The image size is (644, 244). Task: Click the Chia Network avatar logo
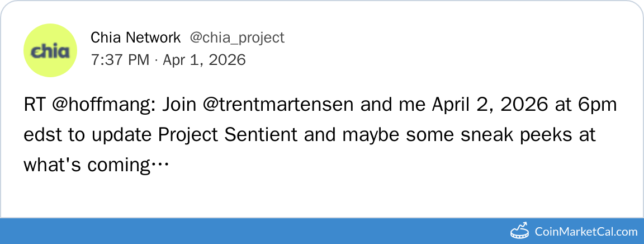[x=50, y=50]
